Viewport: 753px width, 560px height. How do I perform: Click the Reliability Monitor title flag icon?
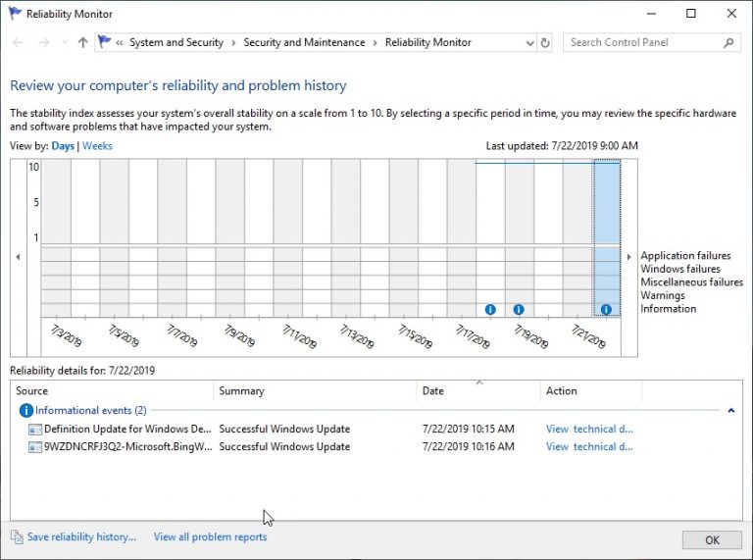(15, 13)
